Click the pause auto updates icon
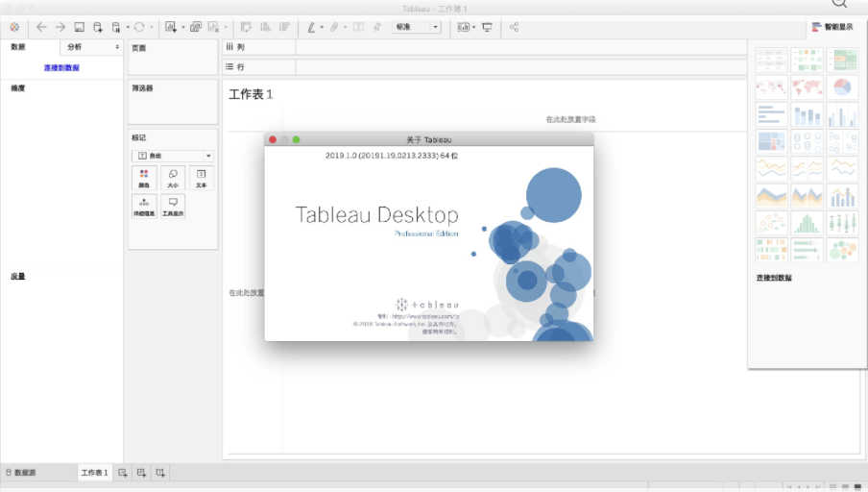The height and width of the screenshot is (492, 868). point(115,27)
